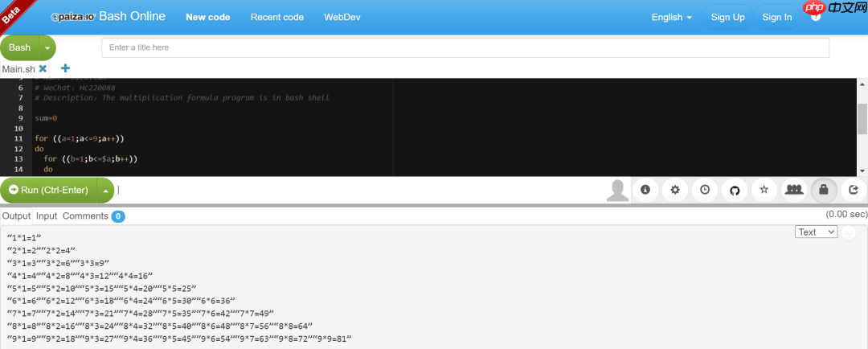
Task: Click the editor scroll up arrow
Action: [x=862, y=84]
